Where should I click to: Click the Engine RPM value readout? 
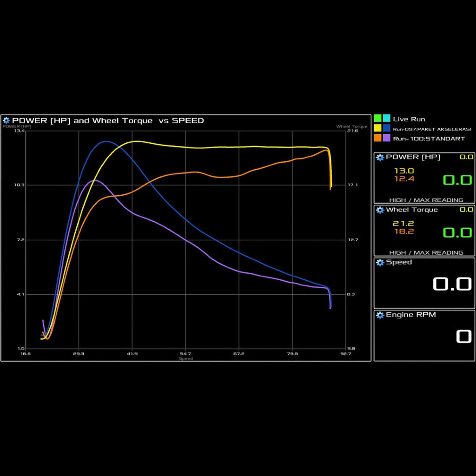click(463, 337)
